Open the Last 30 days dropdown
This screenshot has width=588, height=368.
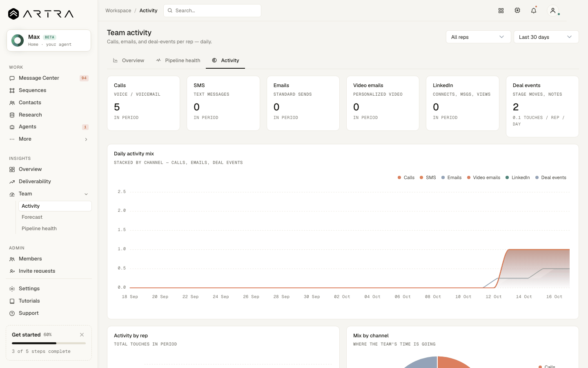click(546, 37)
